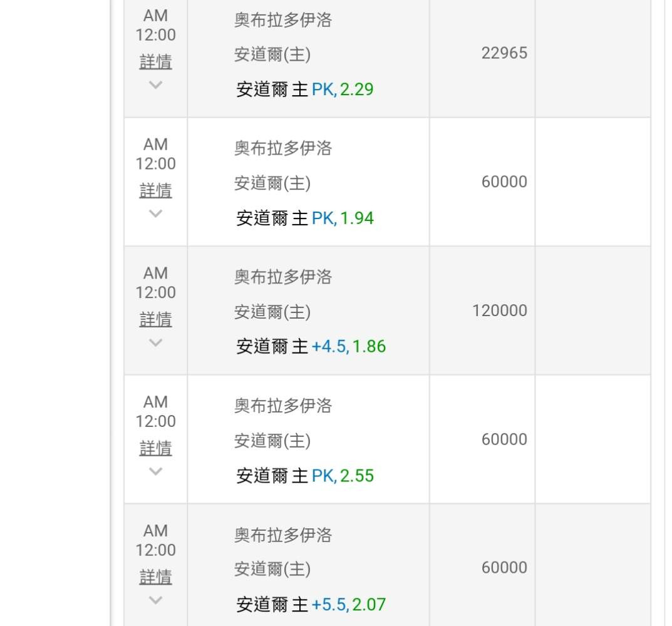672x626 pixels.
Task: Click the 安道爾 主 PK, 2.29 selection
Action: coord(304,90)
